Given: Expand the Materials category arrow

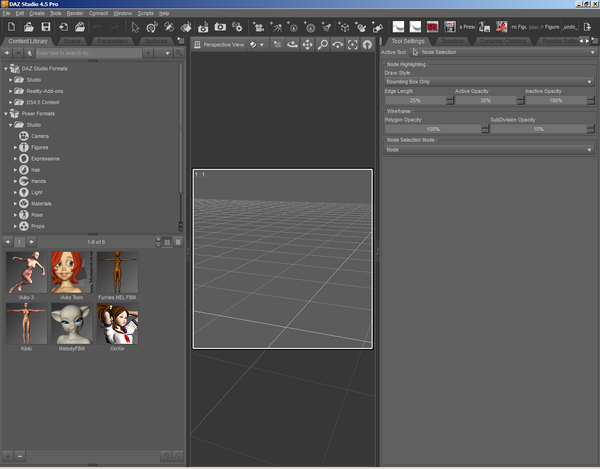Looking at the screenshot, I should click(x=15, y=204).
